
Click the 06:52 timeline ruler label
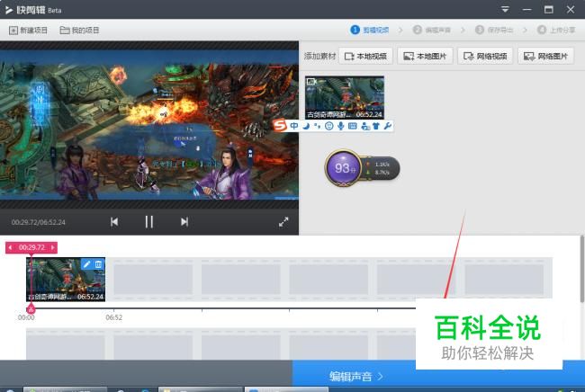(113, 317)
